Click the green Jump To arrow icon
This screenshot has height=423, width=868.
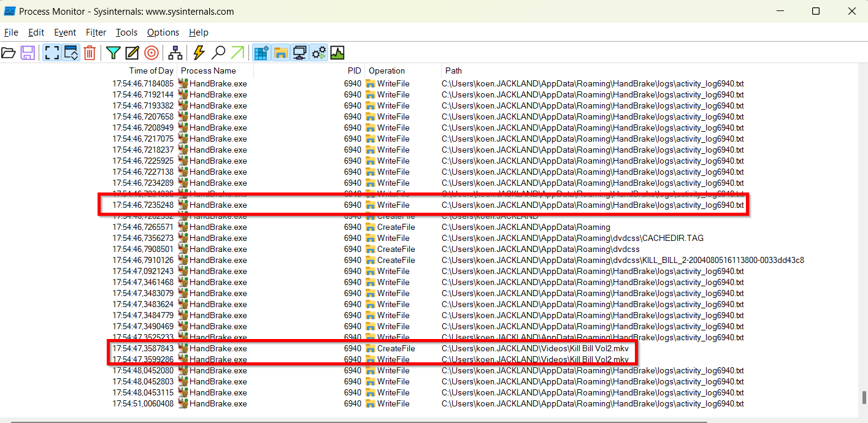[x=237, y=53]
